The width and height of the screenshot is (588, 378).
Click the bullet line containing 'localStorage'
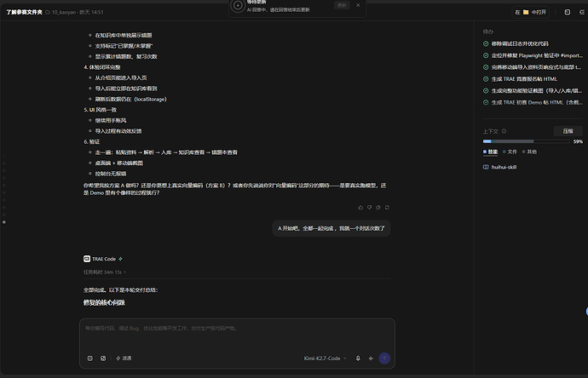coord(131,100)
